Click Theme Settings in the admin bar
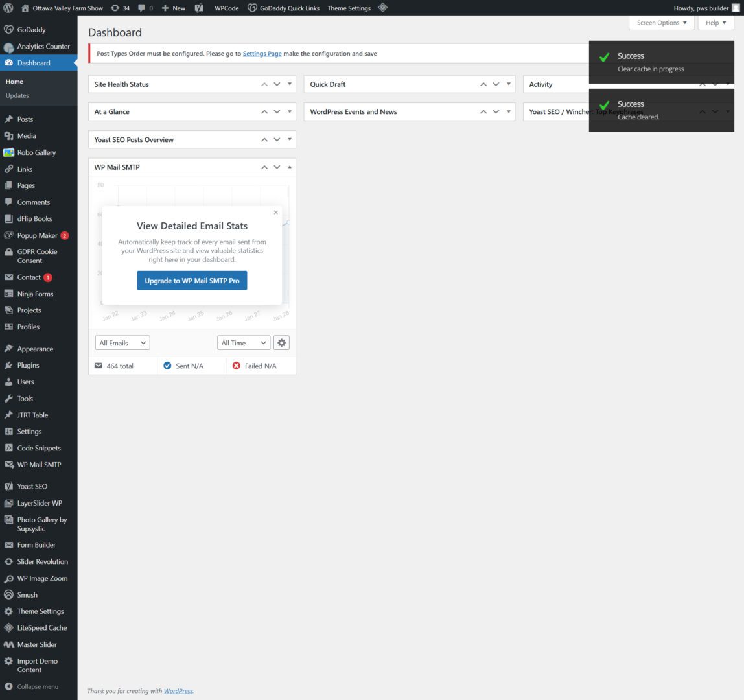 coord(349,8)
